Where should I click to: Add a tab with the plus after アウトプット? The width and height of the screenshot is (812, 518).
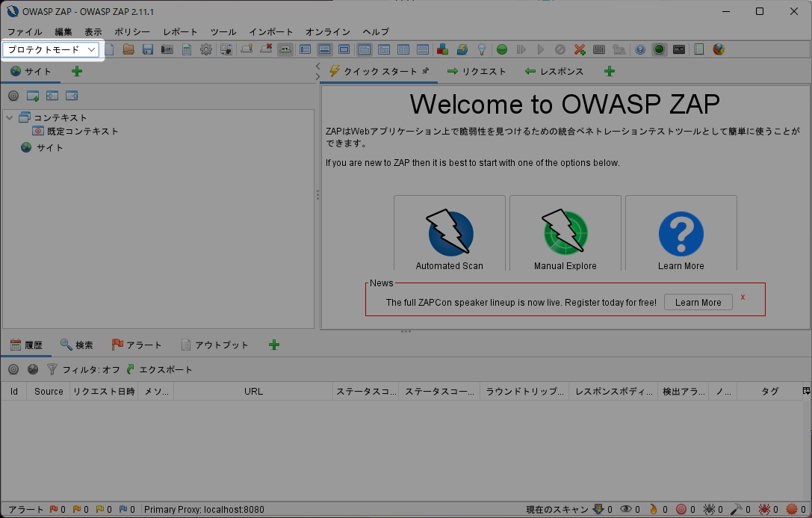point(274,345)
